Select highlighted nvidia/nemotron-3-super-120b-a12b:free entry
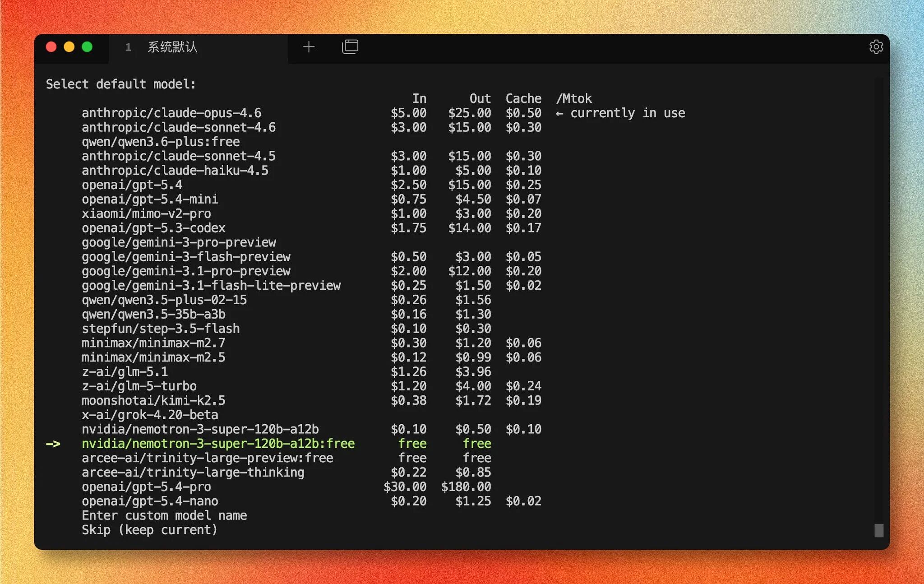924x584 pixels. [218, 444]
